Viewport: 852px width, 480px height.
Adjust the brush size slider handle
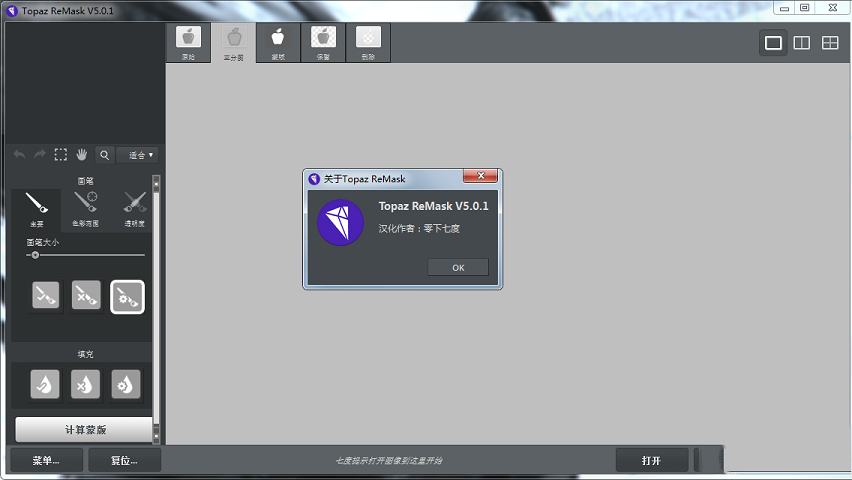[x=35, y=255]
